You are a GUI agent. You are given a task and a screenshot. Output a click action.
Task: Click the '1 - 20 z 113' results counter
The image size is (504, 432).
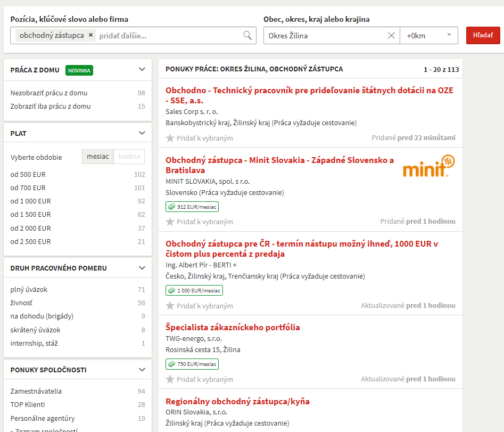point(441,69)
